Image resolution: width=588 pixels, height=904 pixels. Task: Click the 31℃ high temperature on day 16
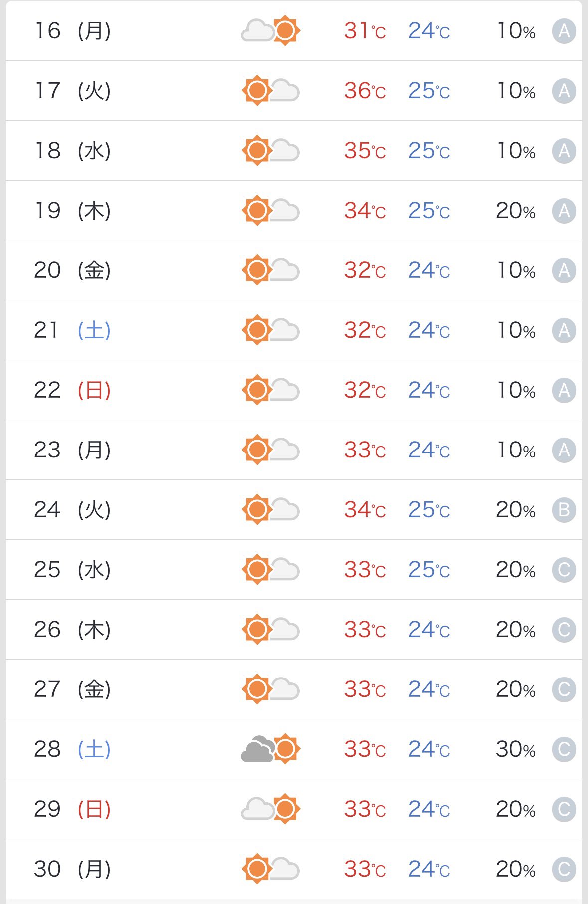(x=365, y=31)
